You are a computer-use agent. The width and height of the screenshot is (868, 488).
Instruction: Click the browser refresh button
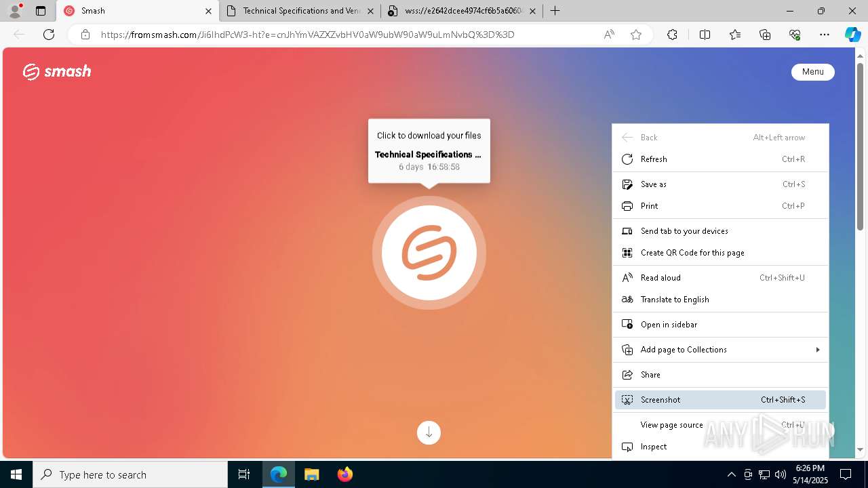[49, 35]
